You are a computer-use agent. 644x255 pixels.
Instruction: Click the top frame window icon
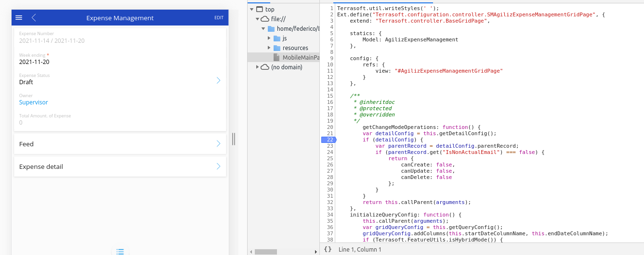[259, 9]
